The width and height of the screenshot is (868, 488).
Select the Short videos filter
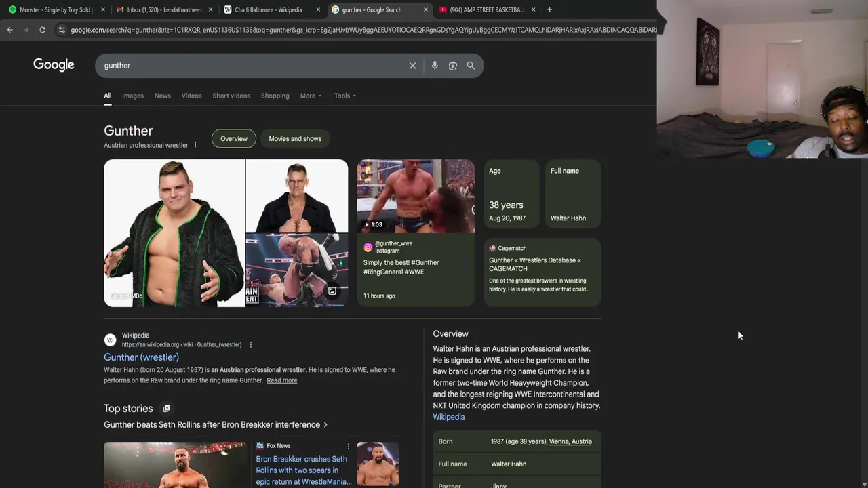(231, 96)
